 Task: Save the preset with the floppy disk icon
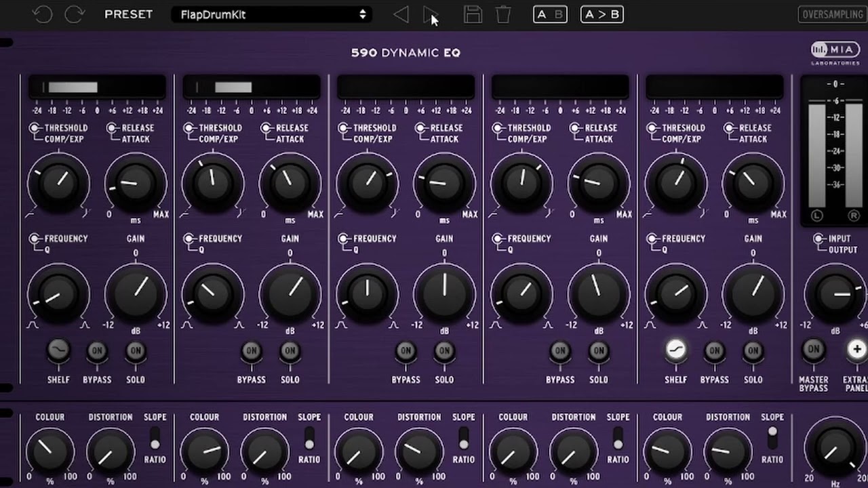(473, 14)
